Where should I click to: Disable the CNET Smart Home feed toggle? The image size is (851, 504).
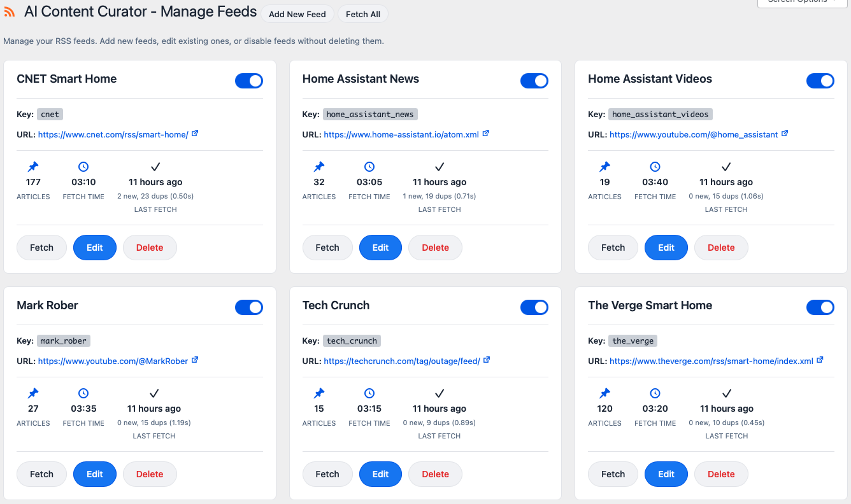click(x=249, y=81)
